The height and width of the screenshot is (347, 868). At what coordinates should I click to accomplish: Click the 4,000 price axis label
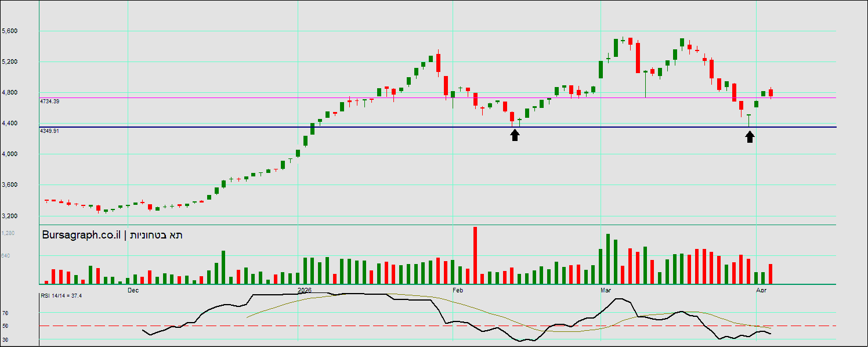point(9,154)
